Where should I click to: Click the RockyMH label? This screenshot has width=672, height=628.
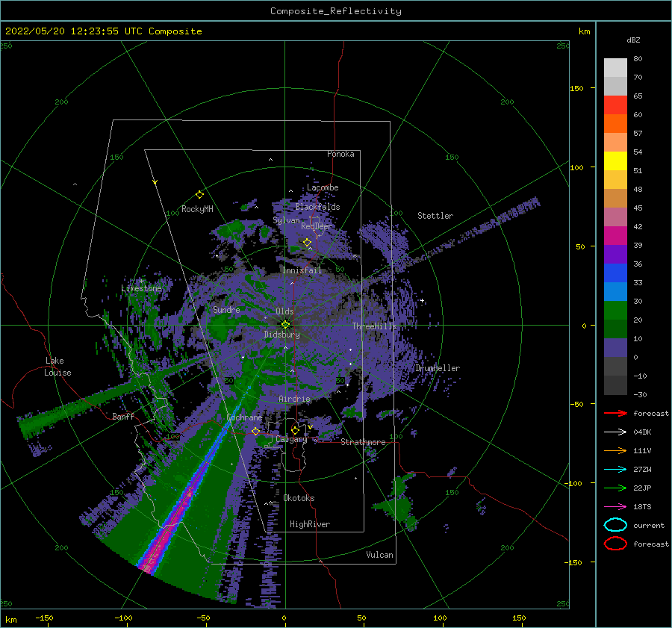(197, 209)
